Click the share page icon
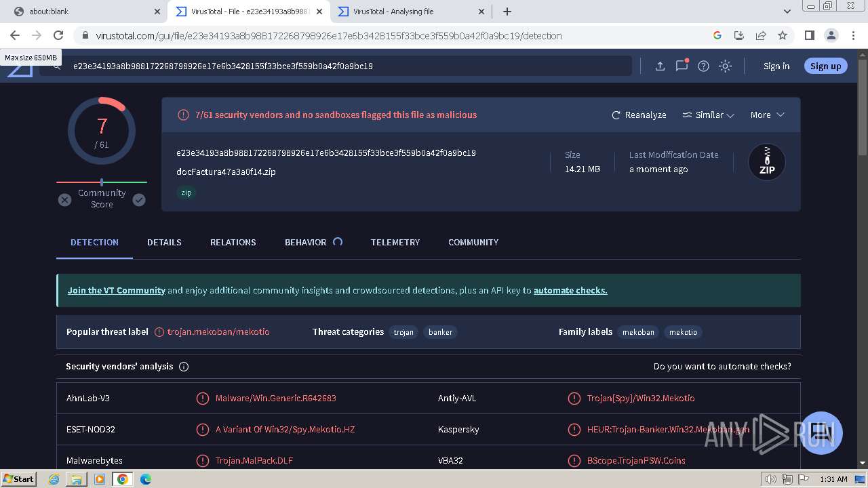Image resolution: width=868 pixels, height=488 pixels. (761, 35)
